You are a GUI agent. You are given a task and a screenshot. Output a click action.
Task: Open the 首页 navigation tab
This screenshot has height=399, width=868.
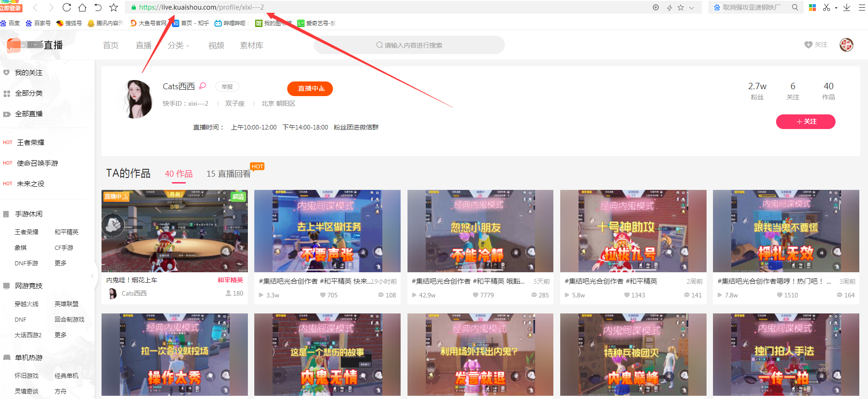pyautogui.click(x=111, y=45)
